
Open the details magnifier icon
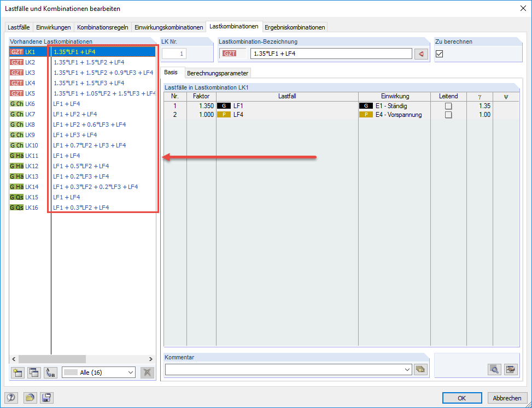point(494,369)
